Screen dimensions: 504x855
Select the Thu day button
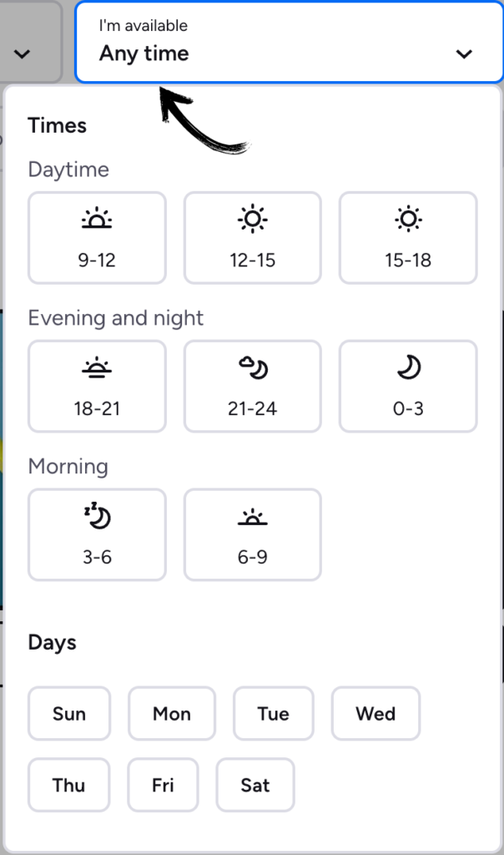68,785
